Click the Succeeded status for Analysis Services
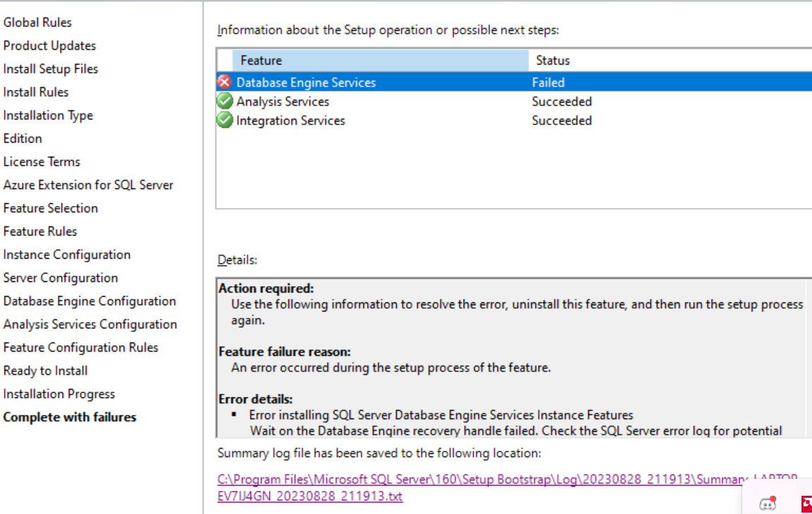The width and height of the screenshot is (812, 514). tap(562, 101)
